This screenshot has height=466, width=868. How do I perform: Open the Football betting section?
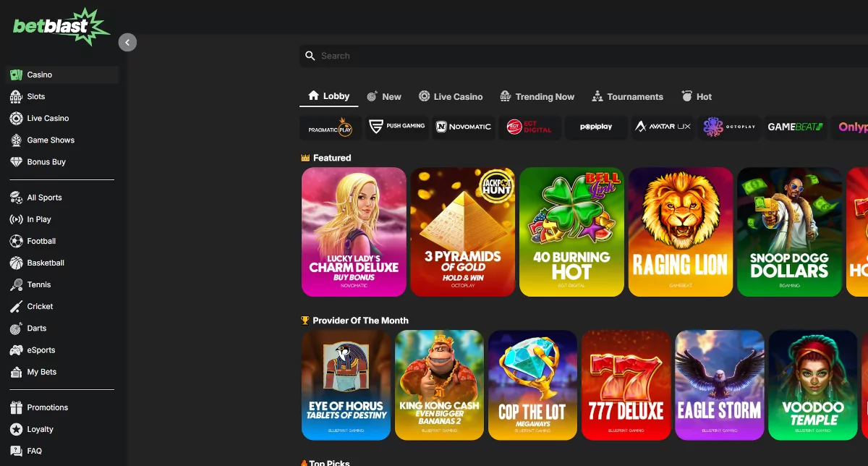pos(46,241)
